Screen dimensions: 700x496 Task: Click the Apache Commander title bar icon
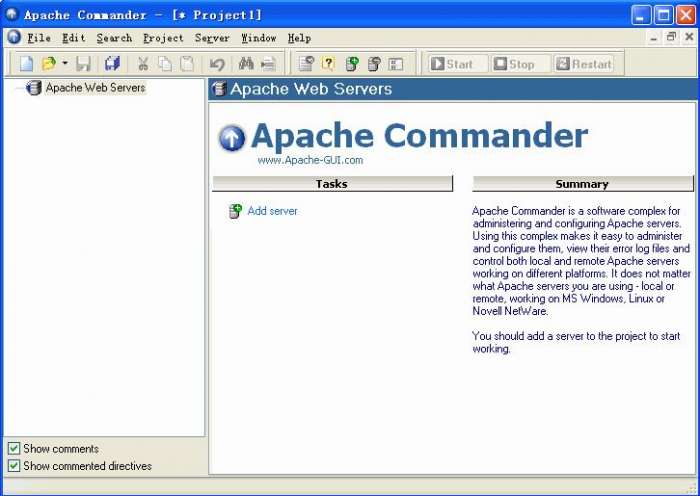12,14
